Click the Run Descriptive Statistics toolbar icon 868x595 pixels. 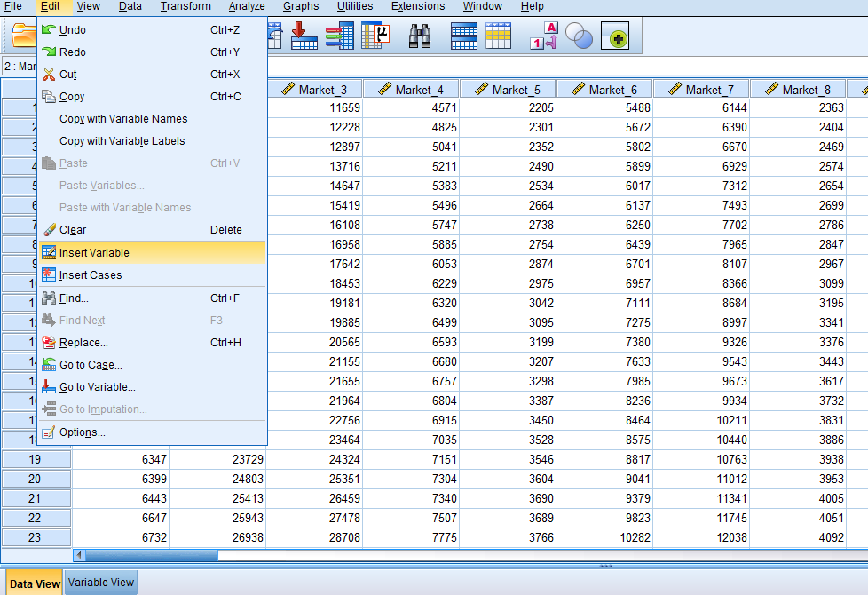pyautogui.click(x=376, y=36)
